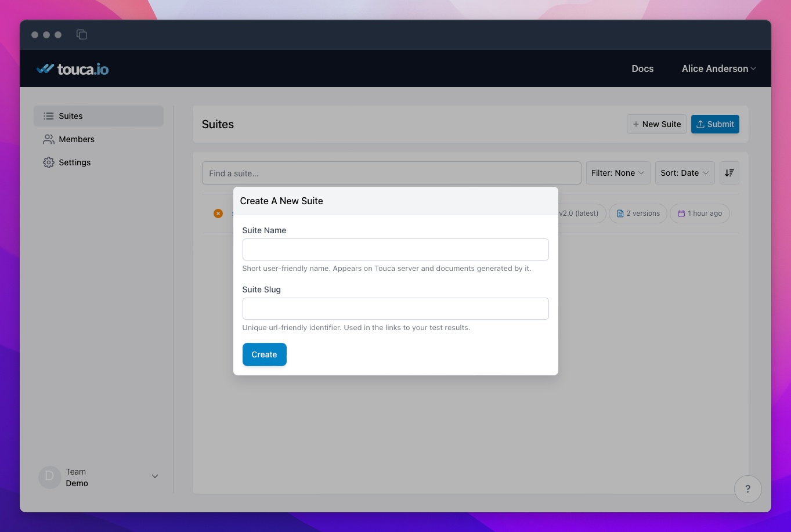Click the orange status icon in suite row
The height and width of the screenshot is (532, 791).
pos(218,213)
